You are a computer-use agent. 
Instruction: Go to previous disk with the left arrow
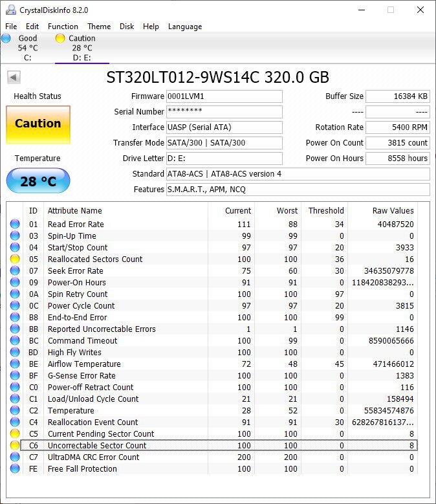click(x=14, y=78)
